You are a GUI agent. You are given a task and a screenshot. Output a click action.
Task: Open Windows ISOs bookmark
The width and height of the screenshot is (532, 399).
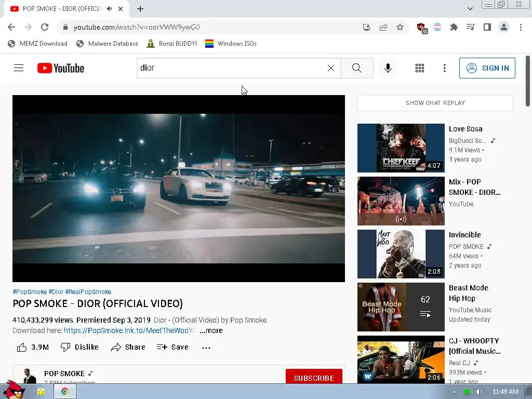click(x=231, y=44)
